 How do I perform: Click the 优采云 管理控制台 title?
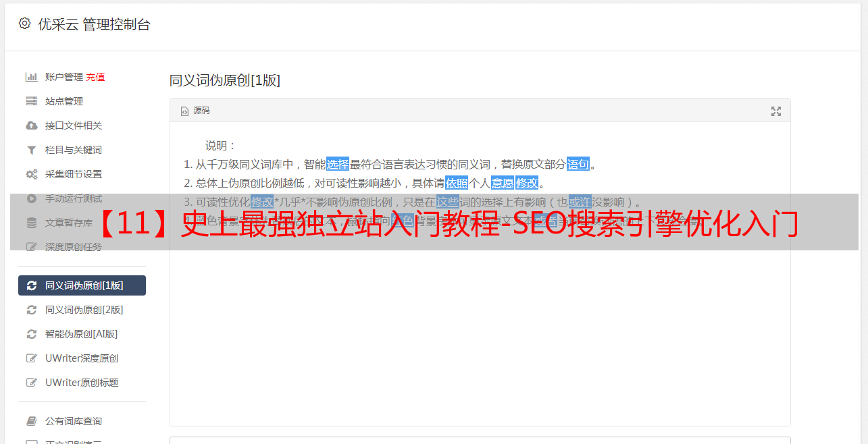[94, 24]
